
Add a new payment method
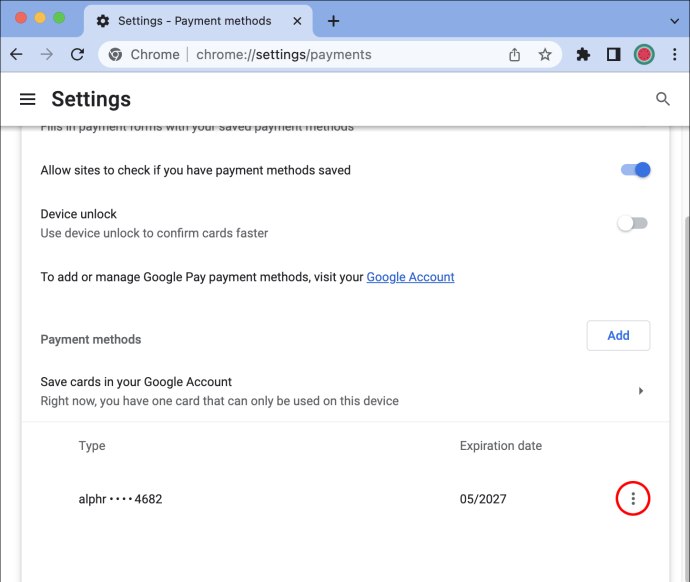[x=618, y=336]
